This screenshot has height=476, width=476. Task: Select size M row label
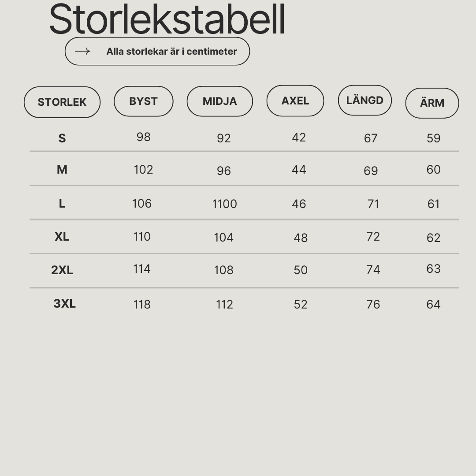[62, 170]
